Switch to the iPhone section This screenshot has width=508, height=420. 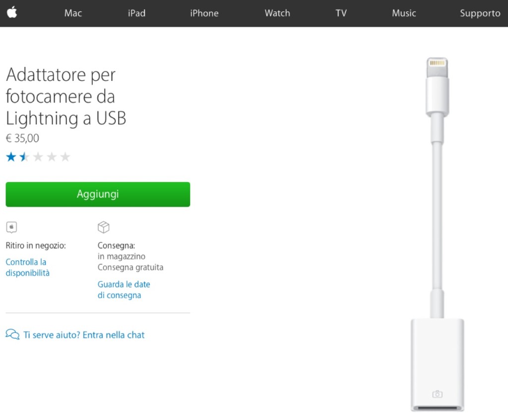tap(204, 13)
